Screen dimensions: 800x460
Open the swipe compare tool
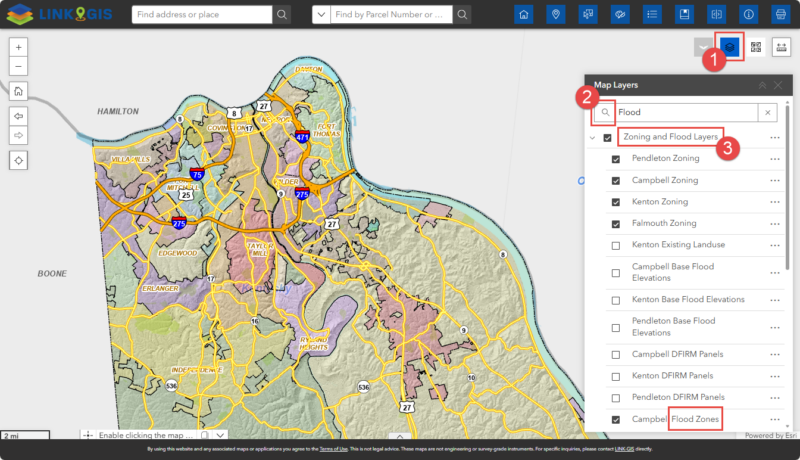(x=717, y=14)
